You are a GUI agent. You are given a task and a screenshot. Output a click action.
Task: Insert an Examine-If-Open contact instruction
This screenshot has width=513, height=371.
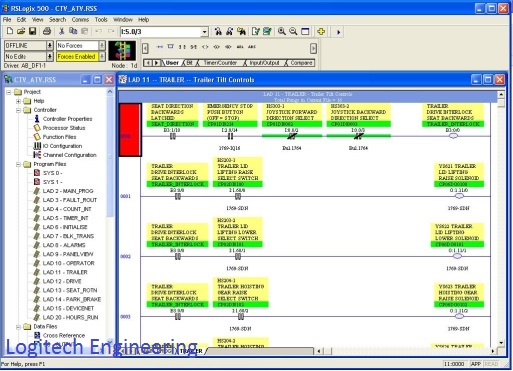click(194, 47)
